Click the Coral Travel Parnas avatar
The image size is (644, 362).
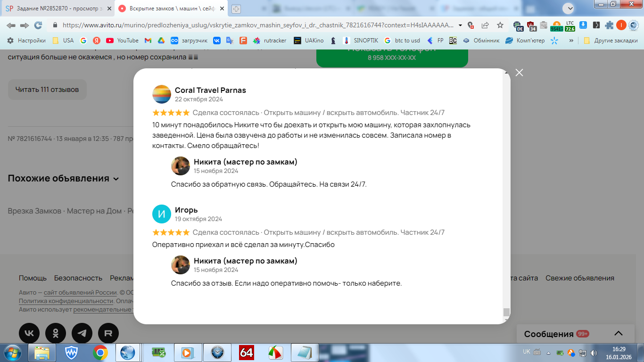pos(162,94)
